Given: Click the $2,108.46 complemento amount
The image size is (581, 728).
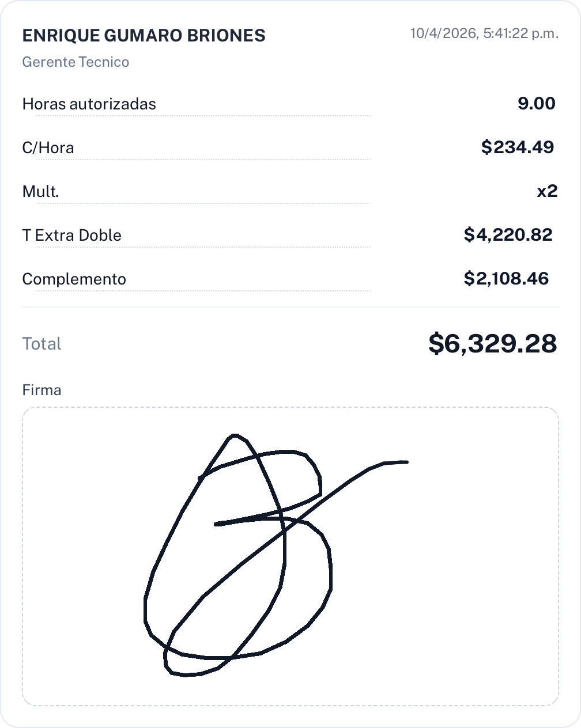Looking at the screenshot, I should click(506, 279).
